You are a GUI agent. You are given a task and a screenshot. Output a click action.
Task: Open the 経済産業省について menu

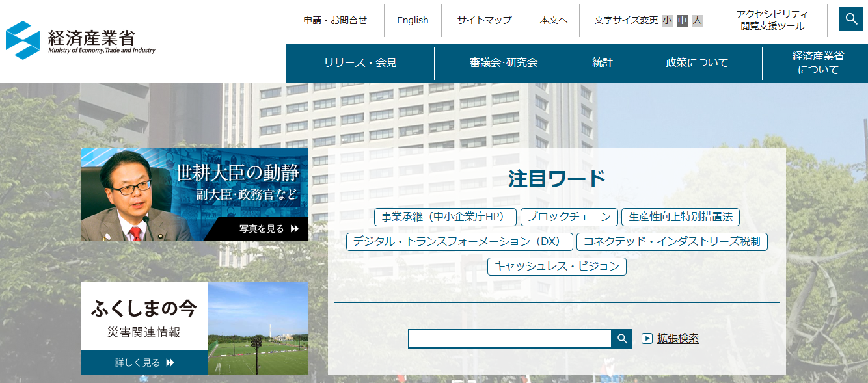818,63
